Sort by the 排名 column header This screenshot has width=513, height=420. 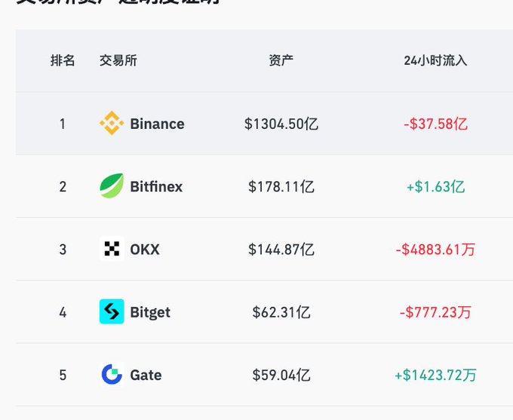point(63,60)
